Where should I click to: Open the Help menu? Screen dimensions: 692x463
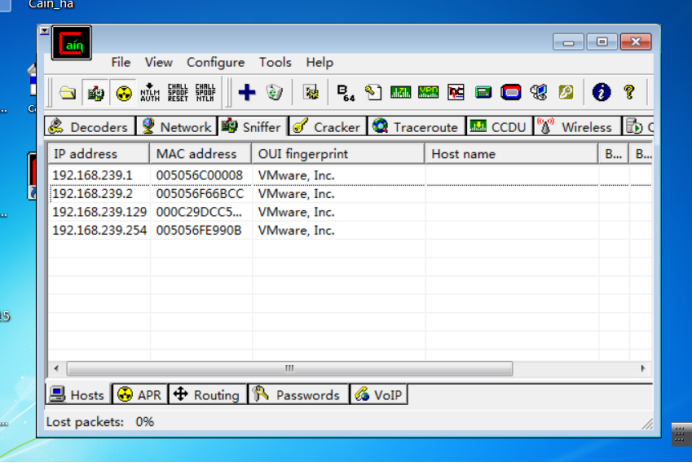[x=320, y=62]
